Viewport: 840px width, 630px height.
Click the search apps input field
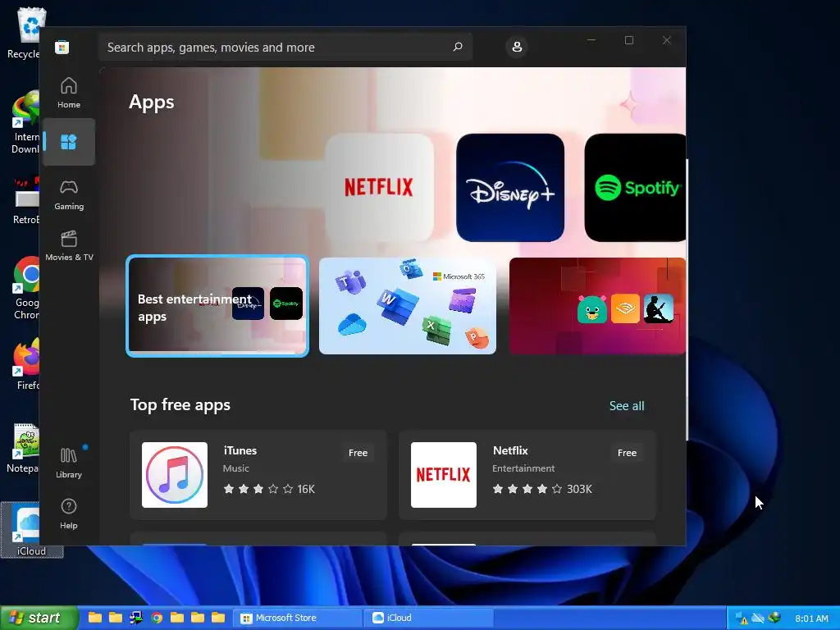(285, 47)
